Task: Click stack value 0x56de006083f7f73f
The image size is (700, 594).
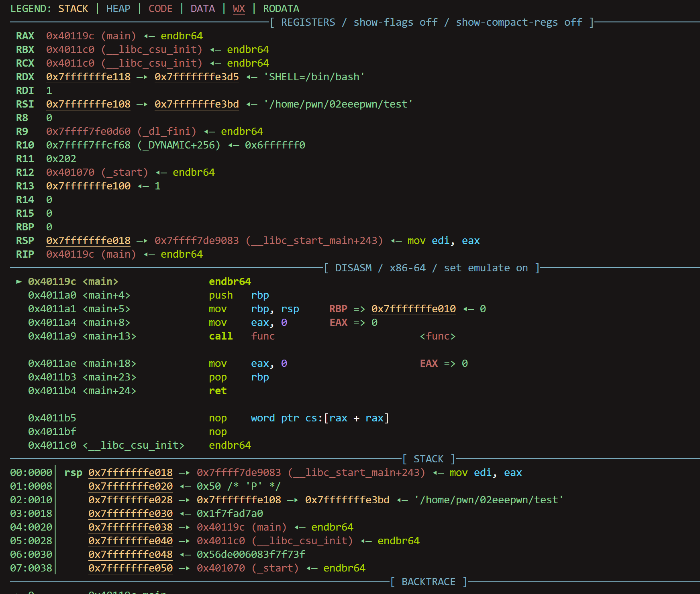Action: point(251,554)
